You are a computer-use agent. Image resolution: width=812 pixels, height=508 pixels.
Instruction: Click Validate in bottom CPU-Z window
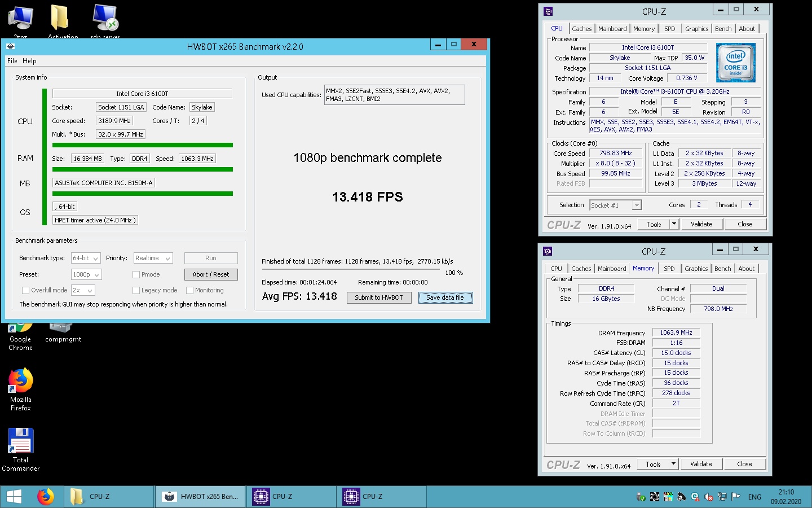[701, 464]
